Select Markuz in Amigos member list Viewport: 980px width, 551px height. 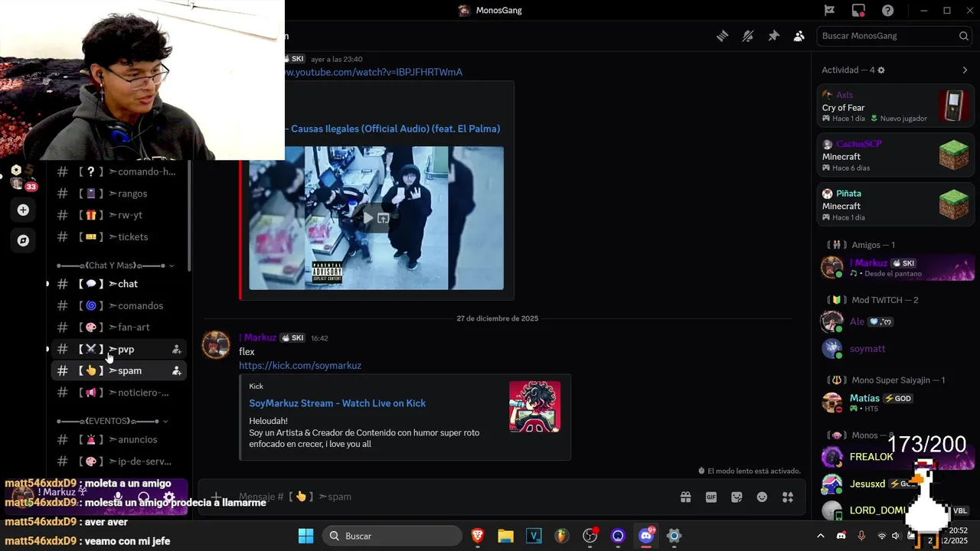click(896, 267)
